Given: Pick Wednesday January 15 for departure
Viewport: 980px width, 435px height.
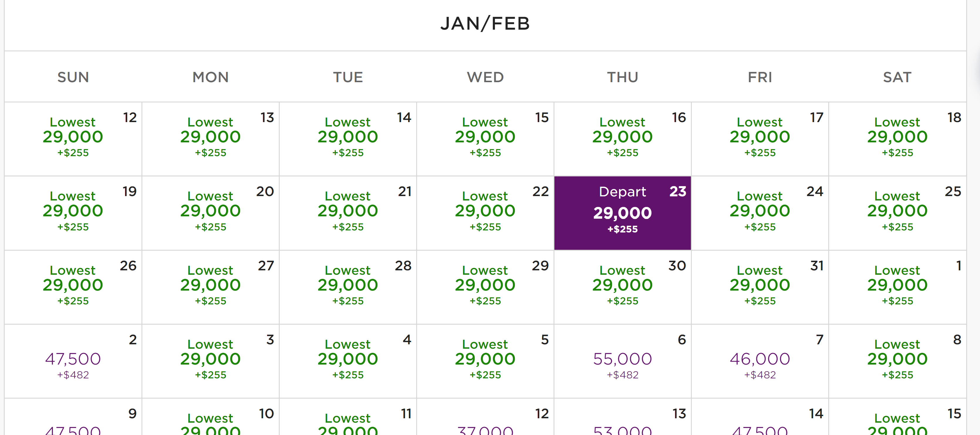Looking at the screenshot, I should point(485,137).
